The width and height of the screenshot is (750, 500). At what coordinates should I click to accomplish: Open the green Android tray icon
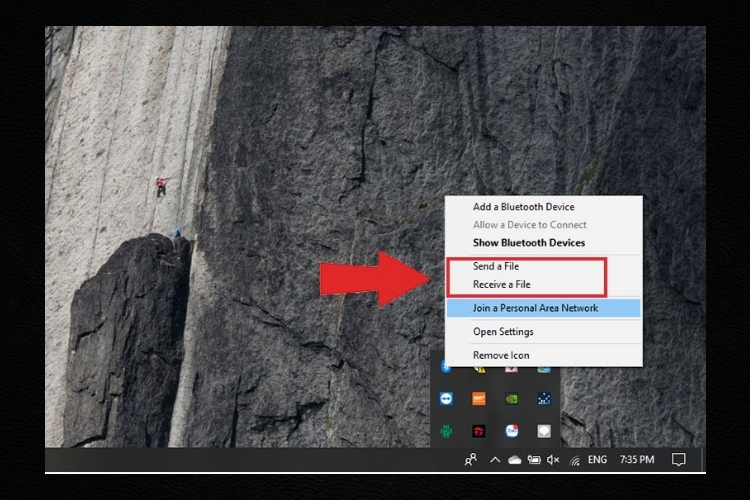(446, 431)
